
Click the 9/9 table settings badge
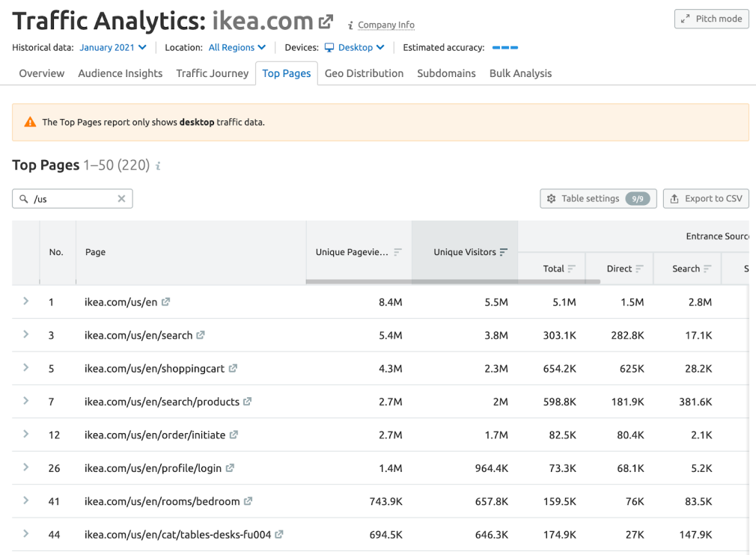click(x=638, y=198)
